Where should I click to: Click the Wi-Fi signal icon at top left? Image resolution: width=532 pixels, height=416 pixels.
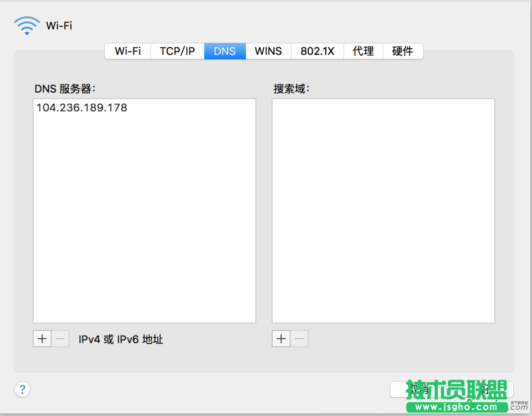[26, 24]
